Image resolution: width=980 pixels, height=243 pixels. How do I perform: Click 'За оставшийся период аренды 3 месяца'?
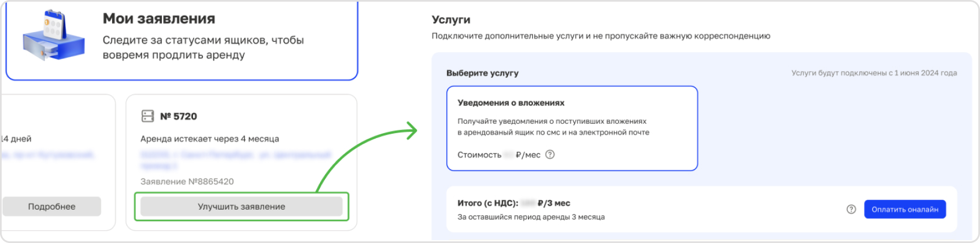click(531, 217)
